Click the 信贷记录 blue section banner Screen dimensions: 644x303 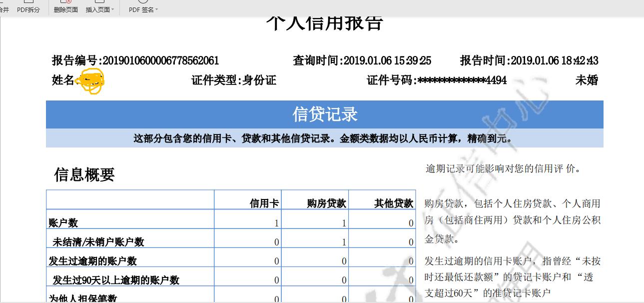click(326, 113)
